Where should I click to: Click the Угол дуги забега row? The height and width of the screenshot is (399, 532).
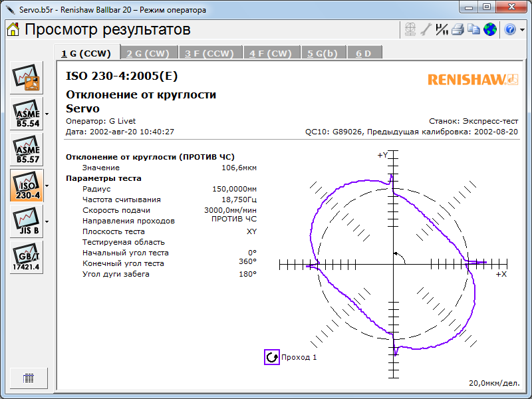[x=170, y=274]
